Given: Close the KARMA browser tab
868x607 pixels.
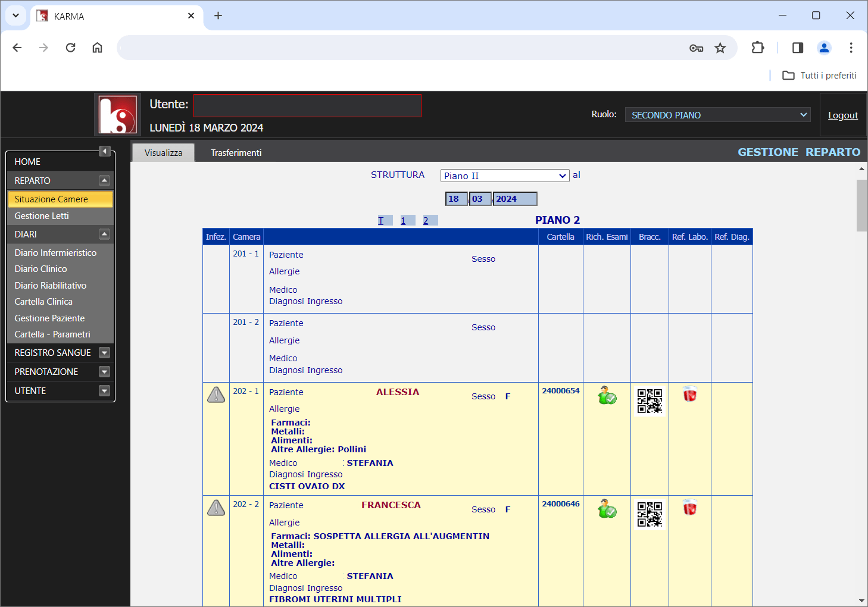Looking at the screenshot, I should point(191,15).
